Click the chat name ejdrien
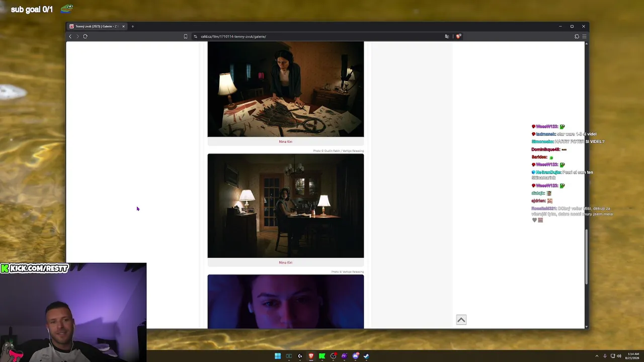 pos(538,201)
